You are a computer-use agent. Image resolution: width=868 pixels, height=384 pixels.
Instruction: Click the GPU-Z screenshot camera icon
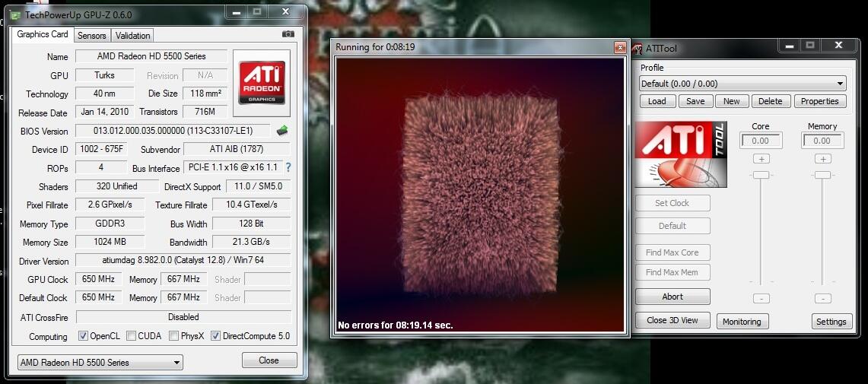[288, 34]
